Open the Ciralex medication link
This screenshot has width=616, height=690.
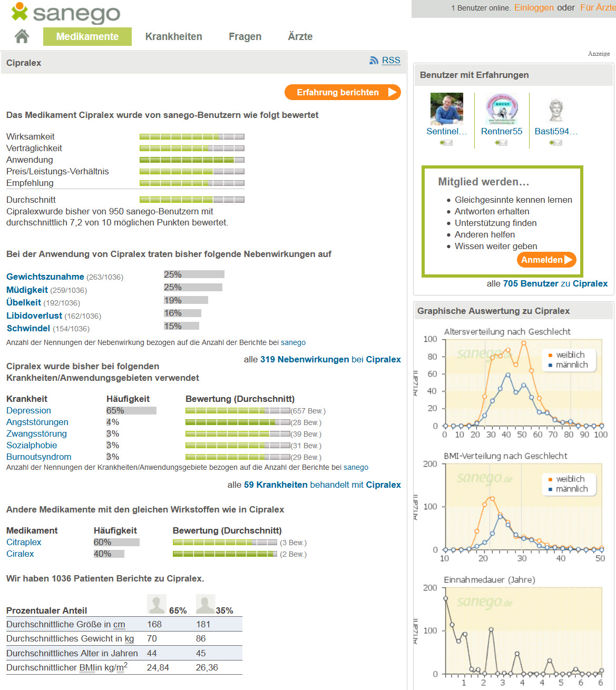click(x=20, y=554)
